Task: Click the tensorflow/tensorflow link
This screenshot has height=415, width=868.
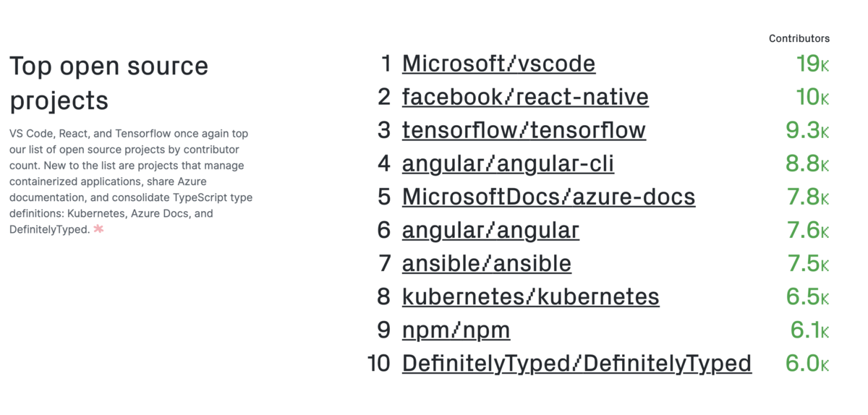Action: (x=524, y=130)
